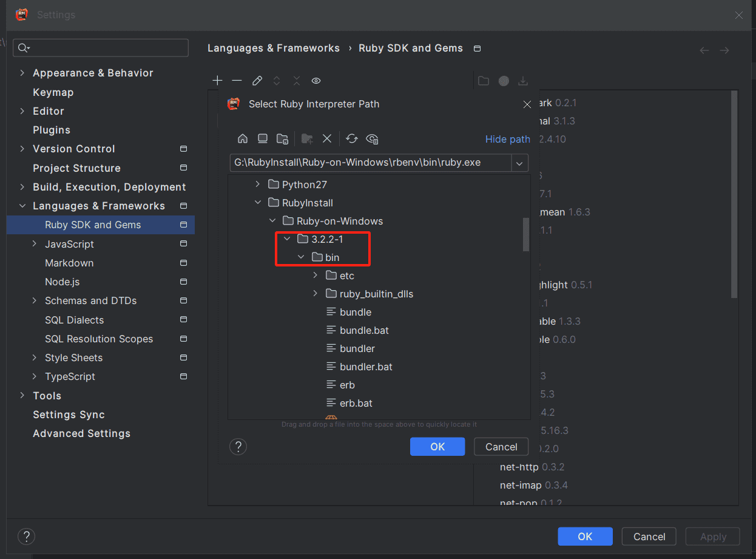This screenshot has width=756, height=559.
Task: Open Project Structure settings page
Action: pos(76,168)
